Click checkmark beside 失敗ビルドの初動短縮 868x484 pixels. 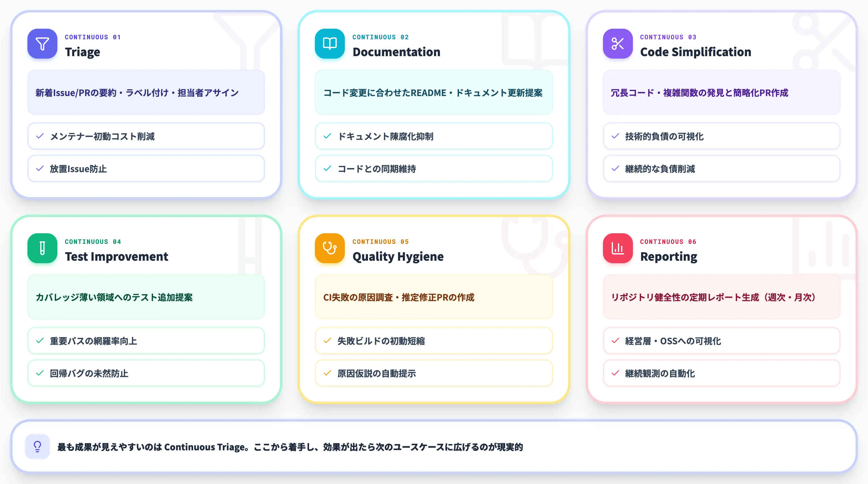click(327, 341)
